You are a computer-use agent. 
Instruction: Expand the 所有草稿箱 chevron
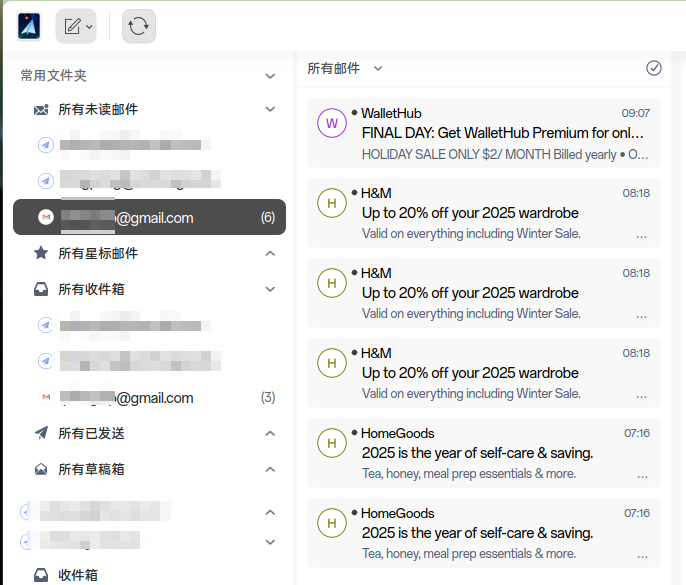[270, 469]
